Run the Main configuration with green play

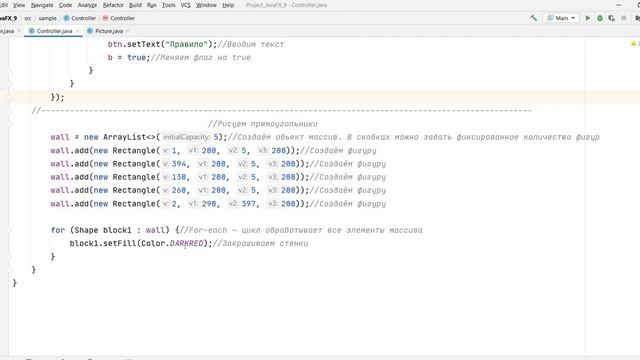tap(588, 18)
